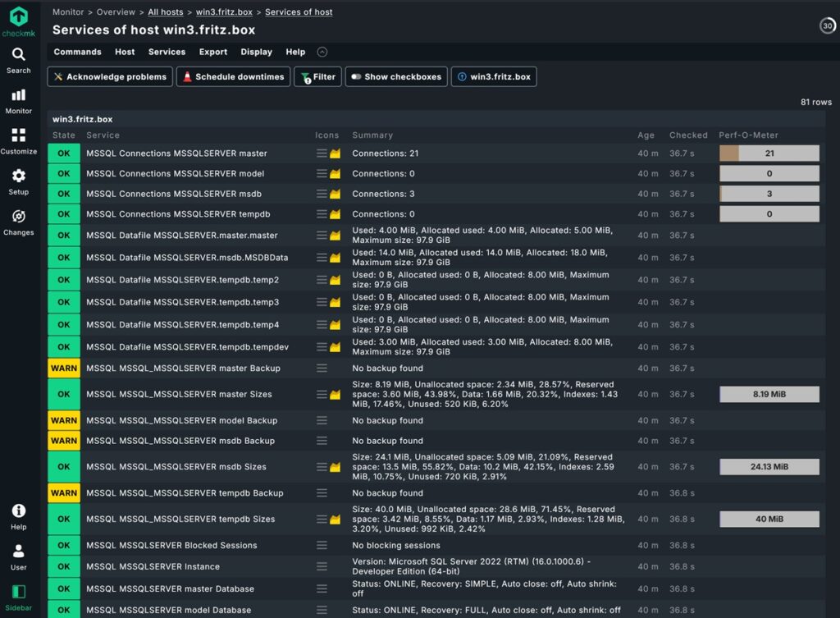The height and width of the screenshot is (618, 840).
Task: Open action menu for tempdb Sizes service
Action: (322, 520)
